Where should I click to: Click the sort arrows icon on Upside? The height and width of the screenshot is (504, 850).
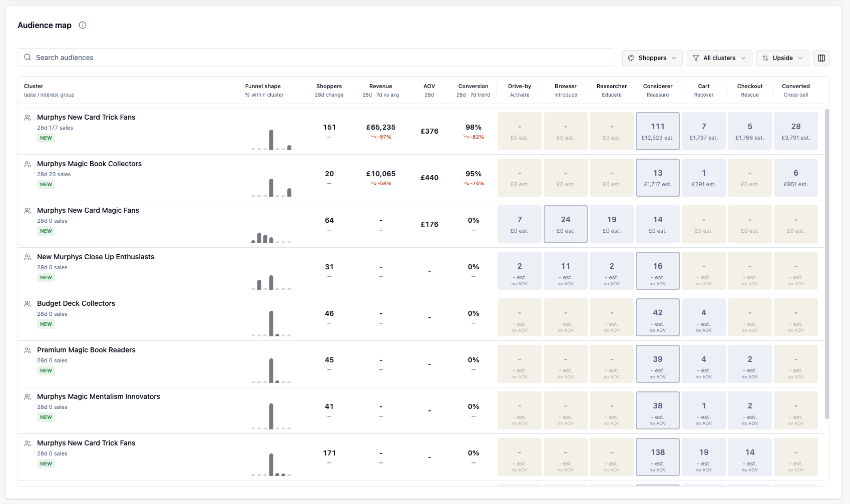click(x=765, y=58)
